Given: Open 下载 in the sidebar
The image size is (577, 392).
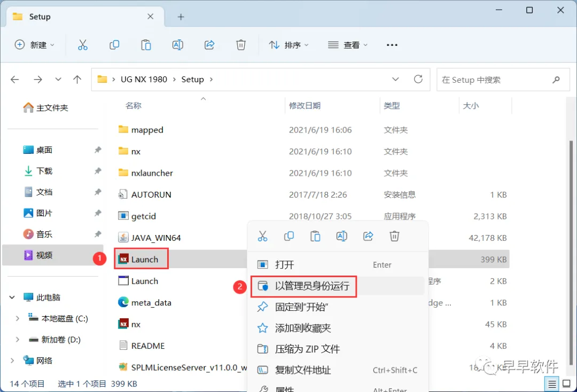Looking at the screenshot, I should (37, 171).
